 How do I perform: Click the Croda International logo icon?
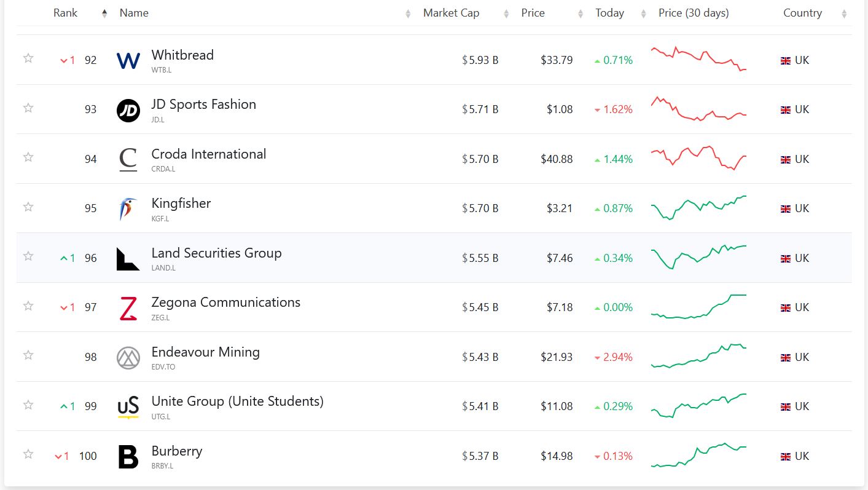pos(128,159)
